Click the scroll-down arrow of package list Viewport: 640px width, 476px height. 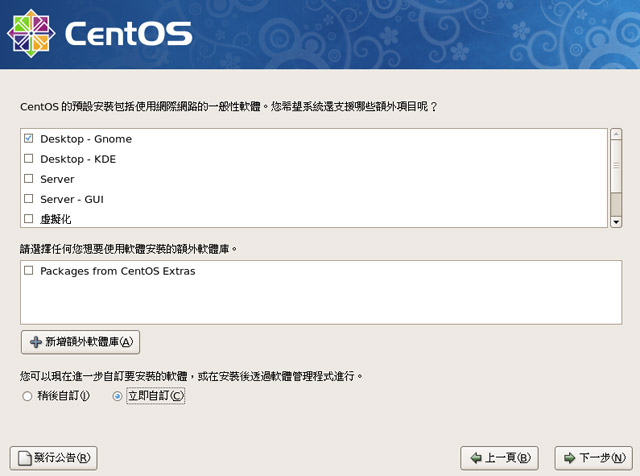pyautogui.click(x=616, y=222)
